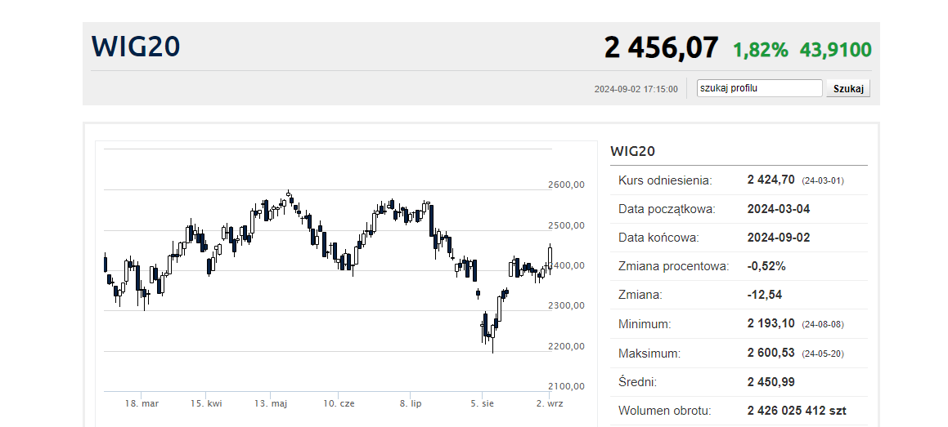Viewport: 948px width, 427px height.
Task: Click the large WIG20 page title
Action: pyautogui.click(x=136, y=47)
